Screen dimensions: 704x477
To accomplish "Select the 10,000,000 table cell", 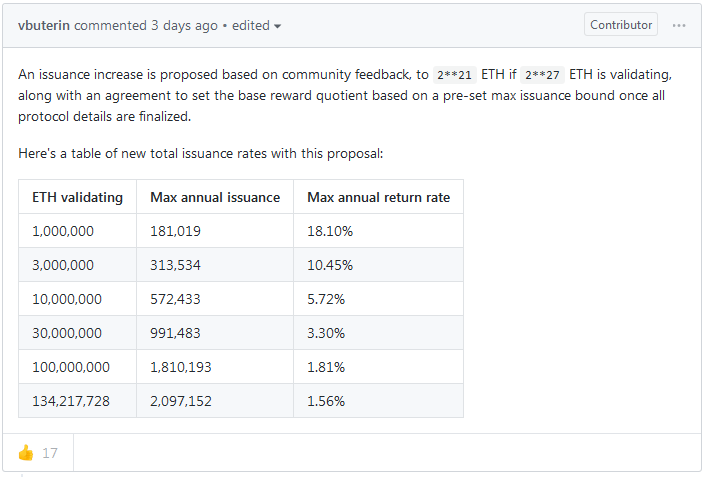I will click(67, 299).
